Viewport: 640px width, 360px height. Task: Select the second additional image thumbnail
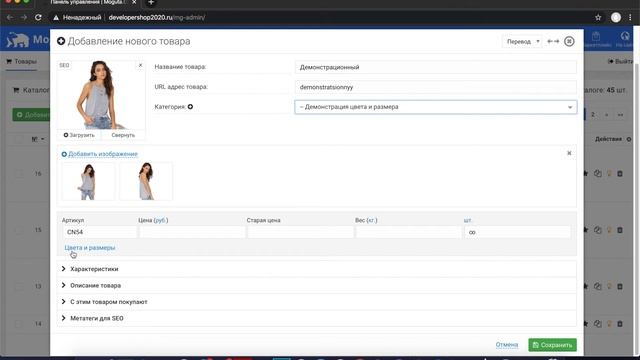(x=146, y=181)
